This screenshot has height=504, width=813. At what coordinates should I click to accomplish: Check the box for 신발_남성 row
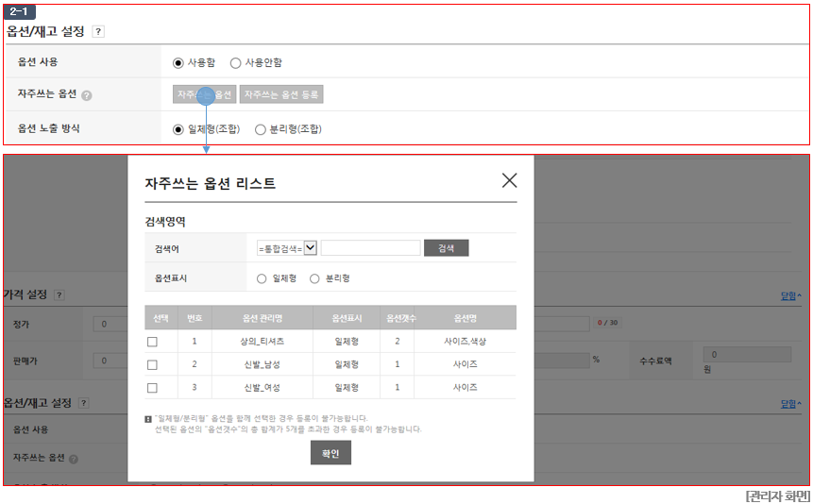[x=152, y=365]
